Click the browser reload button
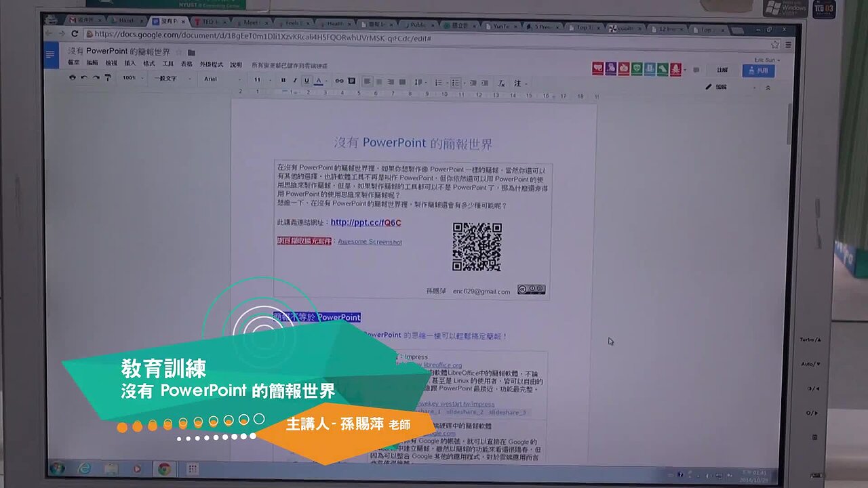The image size is (868, 488). 75,33
